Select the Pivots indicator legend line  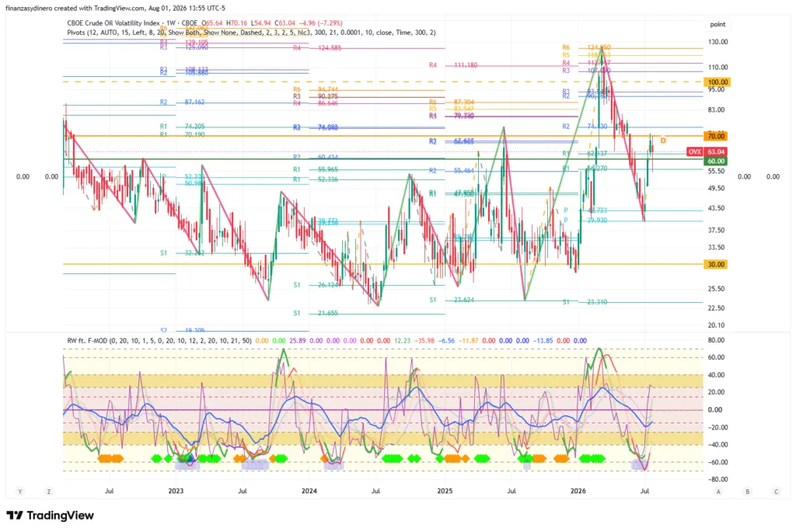coord(251,33)
